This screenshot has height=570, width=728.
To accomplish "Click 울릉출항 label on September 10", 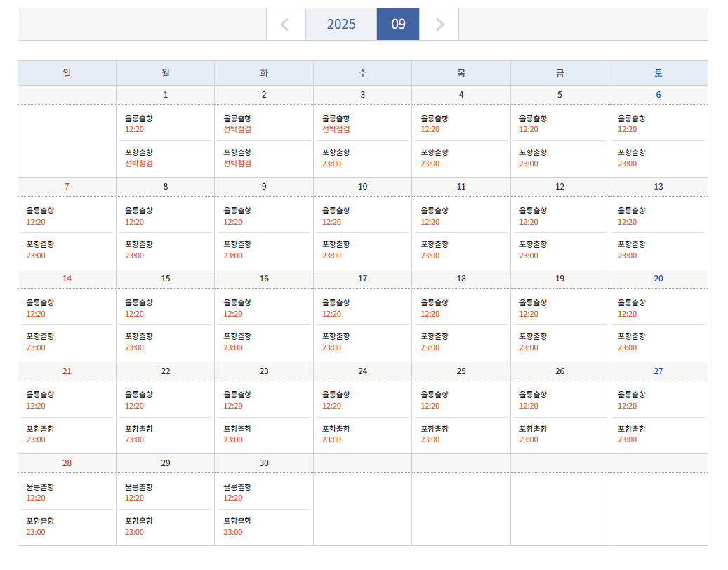I will coord(336,211).
